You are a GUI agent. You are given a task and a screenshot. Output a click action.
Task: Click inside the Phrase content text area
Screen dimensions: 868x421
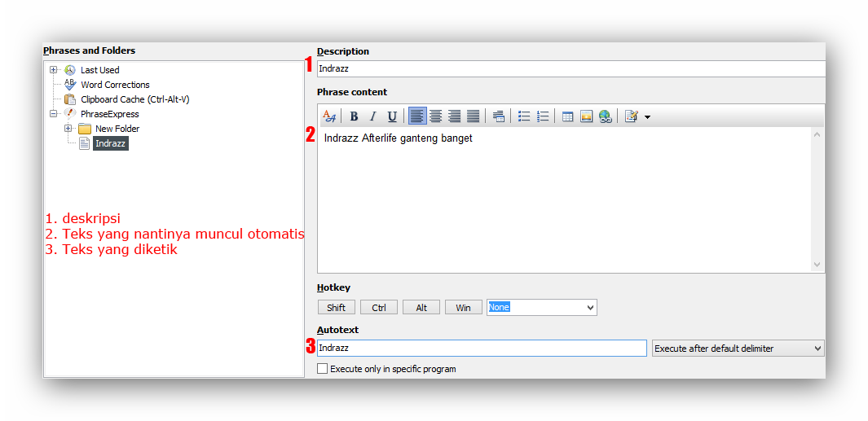pos(565,200)
